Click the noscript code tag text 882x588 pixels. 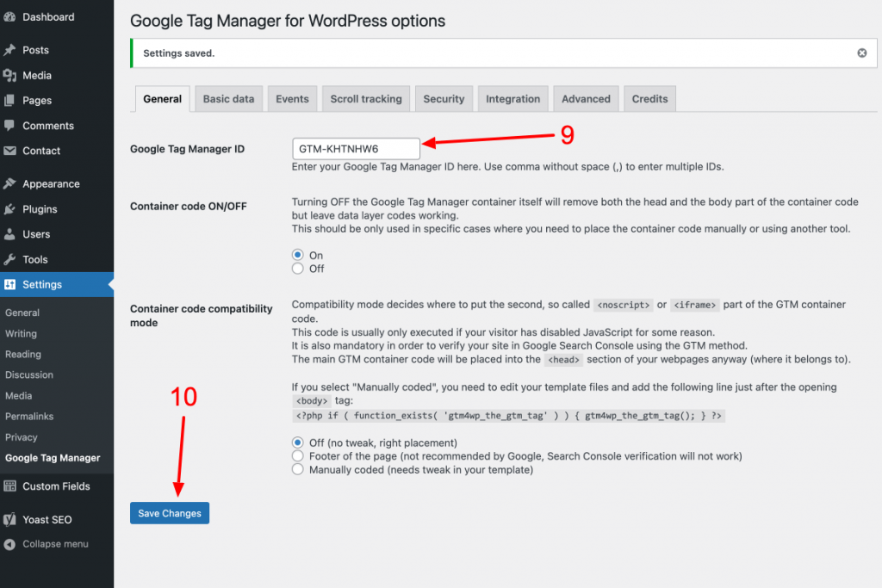tap(624, 305)
